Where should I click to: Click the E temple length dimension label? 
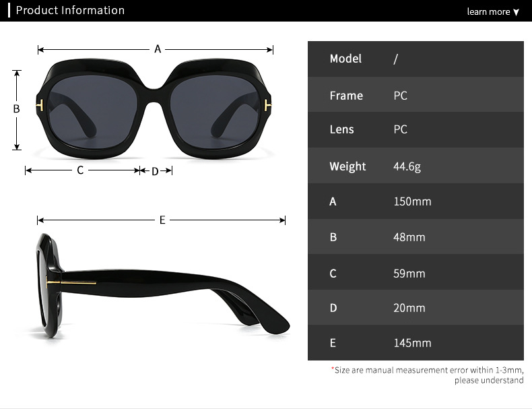tap(162, 220)
